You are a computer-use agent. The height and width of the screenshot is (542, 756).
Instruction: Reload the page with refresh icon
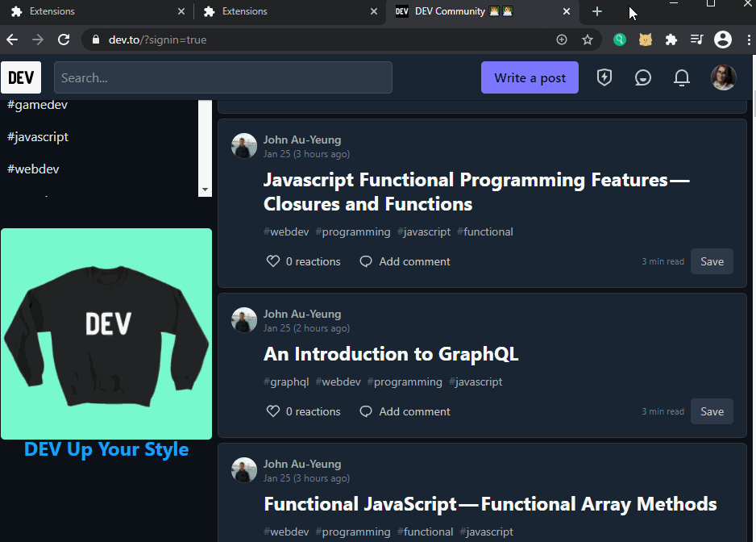tap(64, 40)
